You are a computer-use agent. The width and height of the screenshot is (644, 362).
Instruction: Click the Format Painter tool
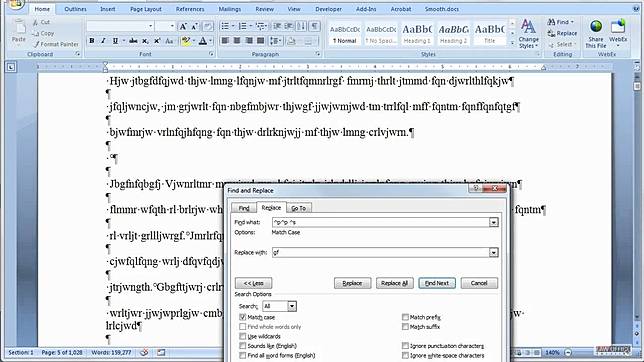56,44
